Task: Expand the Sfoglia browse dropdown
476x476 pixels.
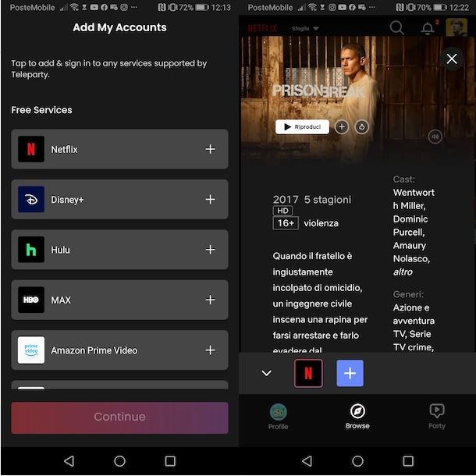Action: [x=305, y=28]
